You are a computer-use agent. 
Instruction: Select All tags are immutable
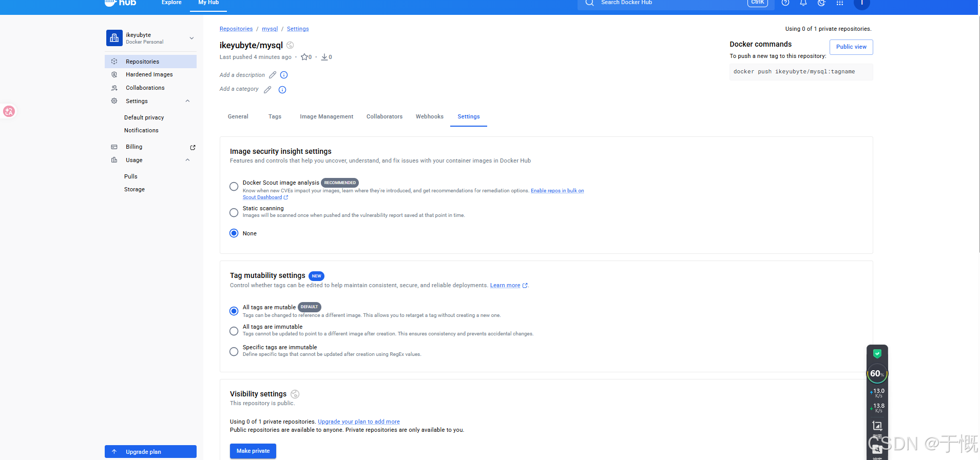click(x=234, y=331)
